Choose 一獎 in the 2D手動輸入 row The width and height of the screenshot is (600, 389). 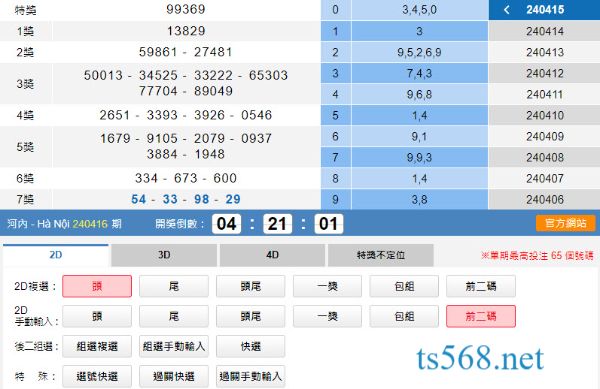pyautogui.click(x=328, y=316)
